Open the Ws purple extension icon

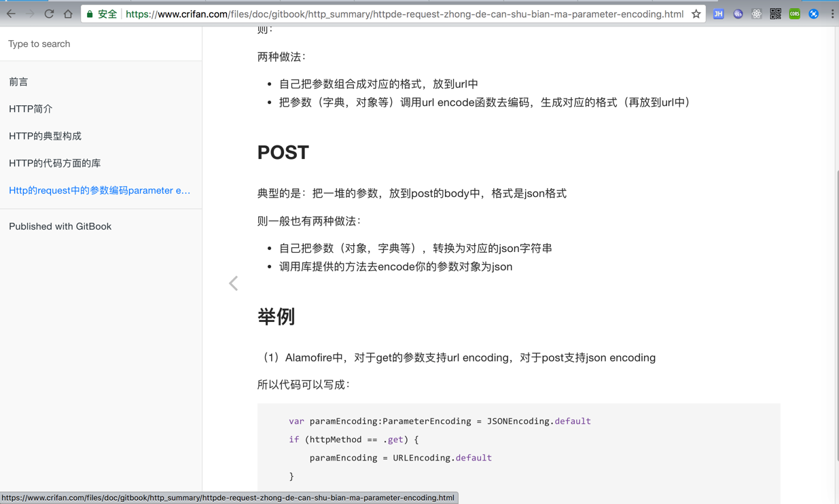[x=738, y=14]
